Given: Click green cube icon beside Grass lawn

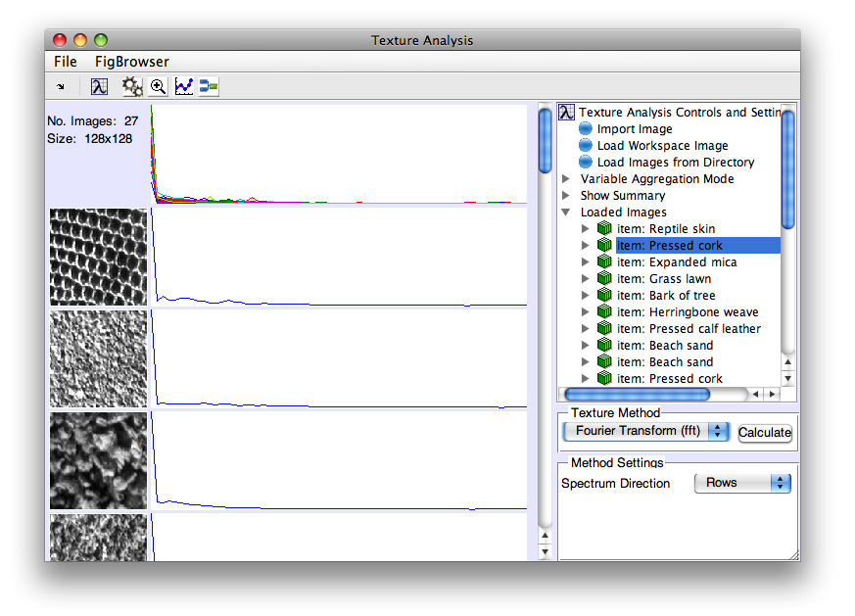Looking at the screenshot, I should pyautogui.click(x=604, y=279).
